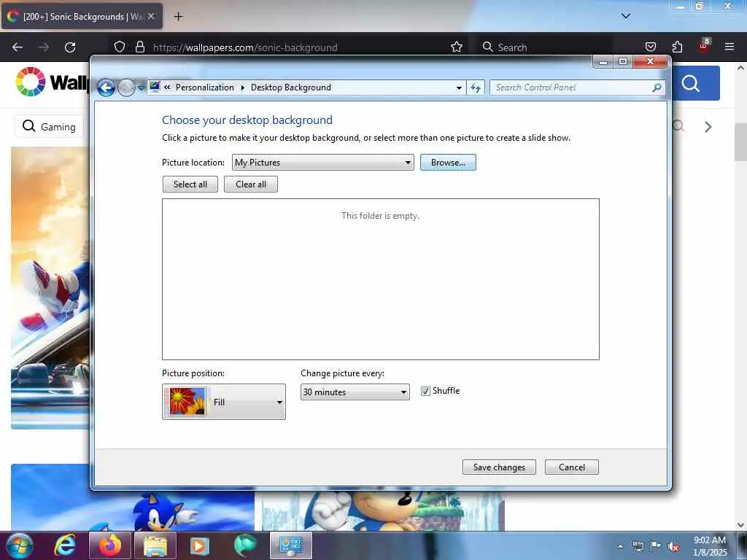Click the Control Panel icon in address bar

coord(155,87)
